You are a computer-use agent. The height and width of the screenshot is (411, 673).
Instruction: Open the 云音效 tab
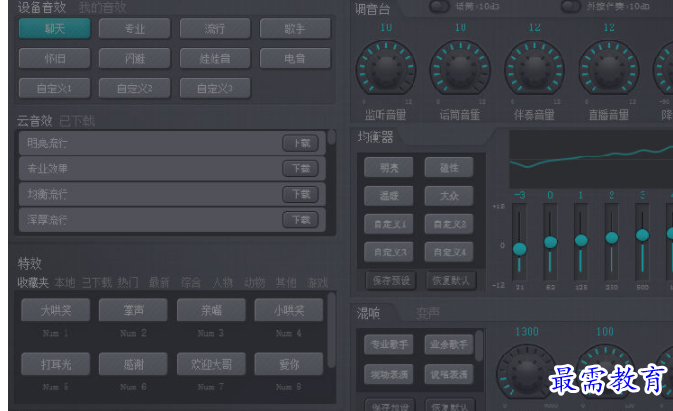[x=34, y=121]
